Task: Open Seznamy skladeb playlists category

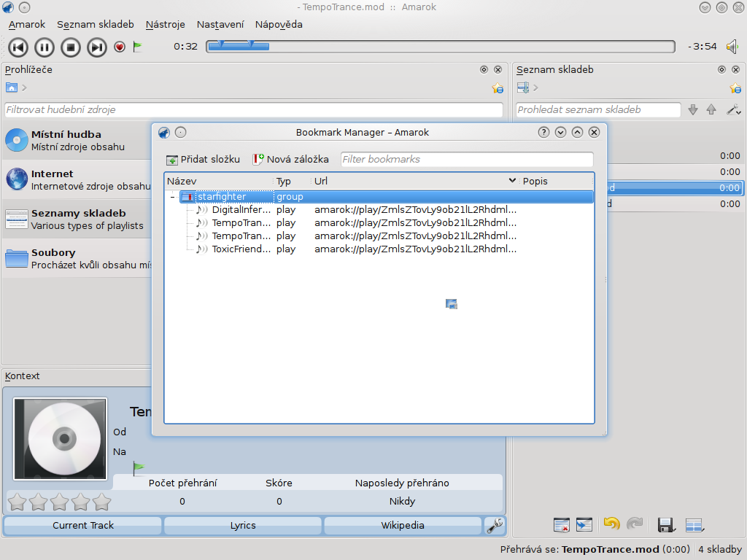Action: (x=77, y=219)
